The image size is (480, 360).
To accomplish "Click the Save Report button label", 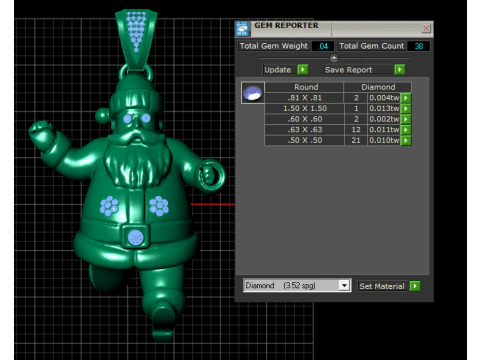I will pyautogui.click(x=348, y=70).
